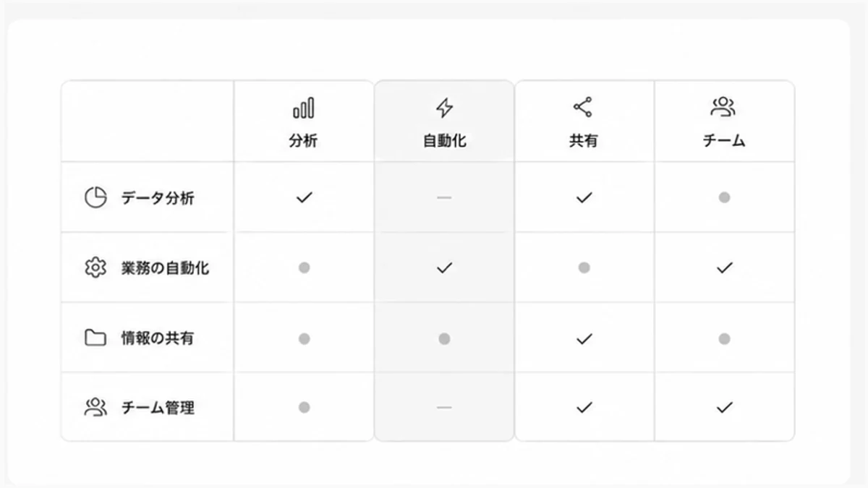Click the gray dot for 情報の共有 under 自動化
The height and width of the screenshot is (488, 868).
(444, 338)
